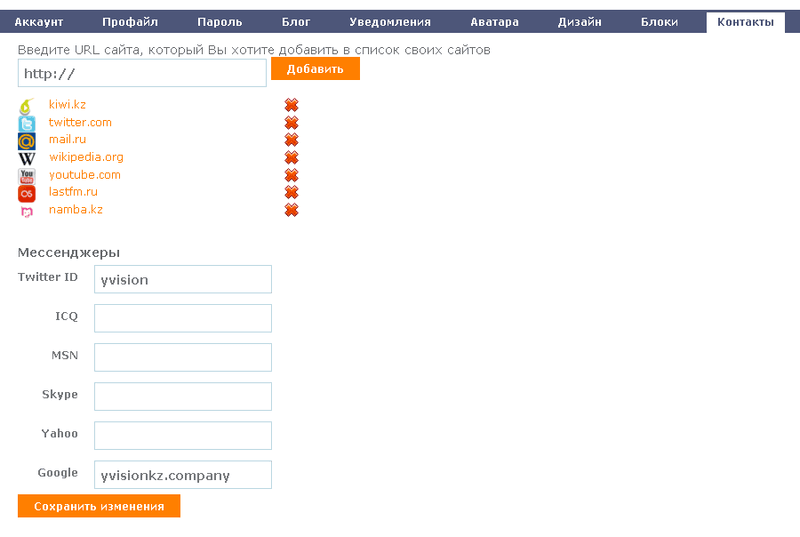
Task: Open the lastfm.ru link
Action: point(73,192)
